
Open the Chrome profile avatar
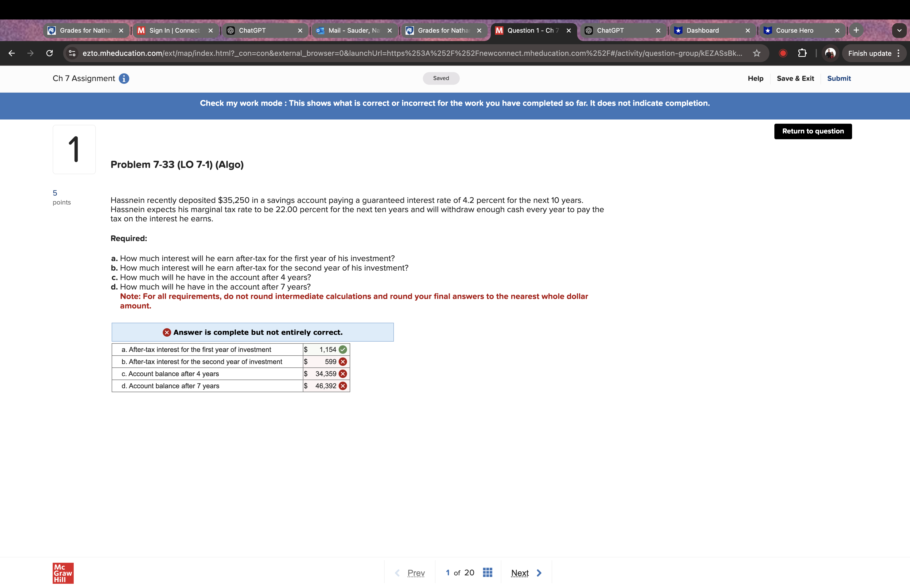[x=830, y=53]
